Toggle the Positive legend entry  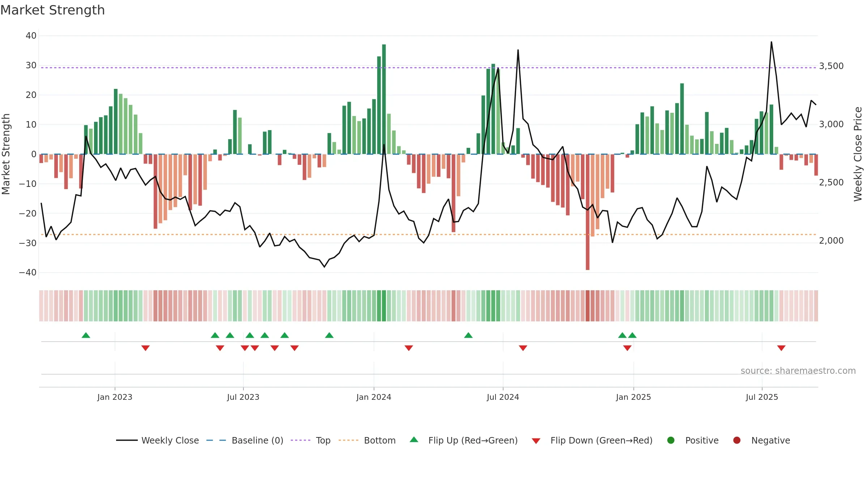(x=693, y=440)
